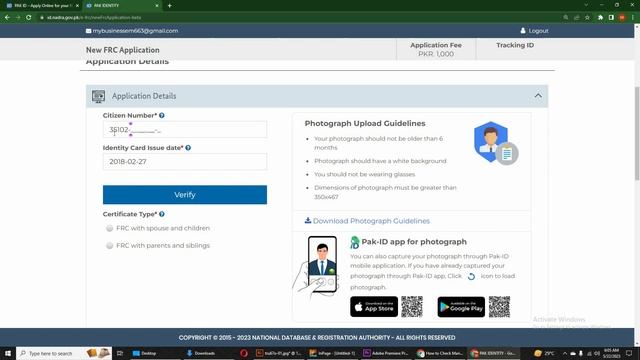Click the Application Fee PKR 1,000 text

click(436, 49)
